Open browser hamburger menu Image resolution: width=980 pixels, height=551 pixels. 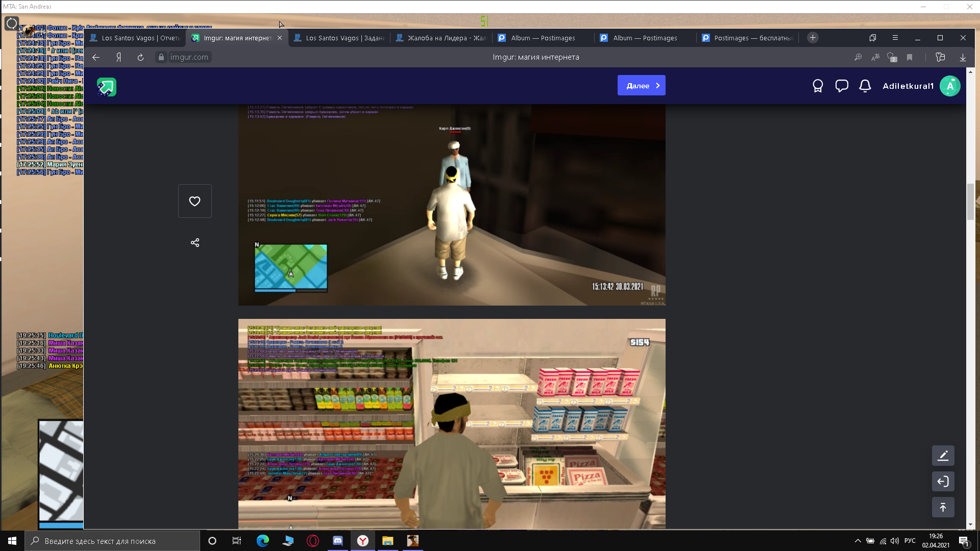[x=895, y=38]
